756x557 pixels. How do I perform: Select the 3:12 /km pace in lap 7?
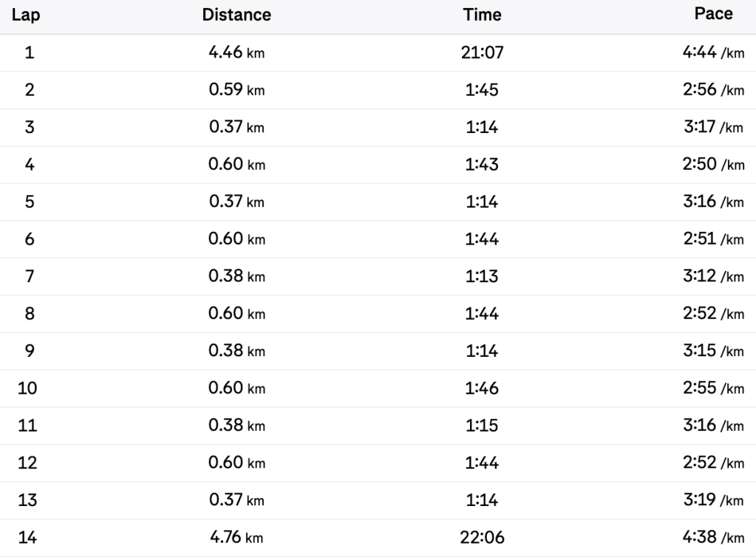(x=713, y=276)
